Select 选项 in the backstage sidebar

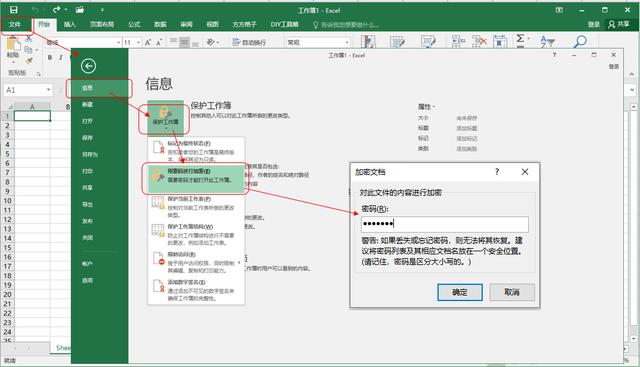[x=100, y=280]
